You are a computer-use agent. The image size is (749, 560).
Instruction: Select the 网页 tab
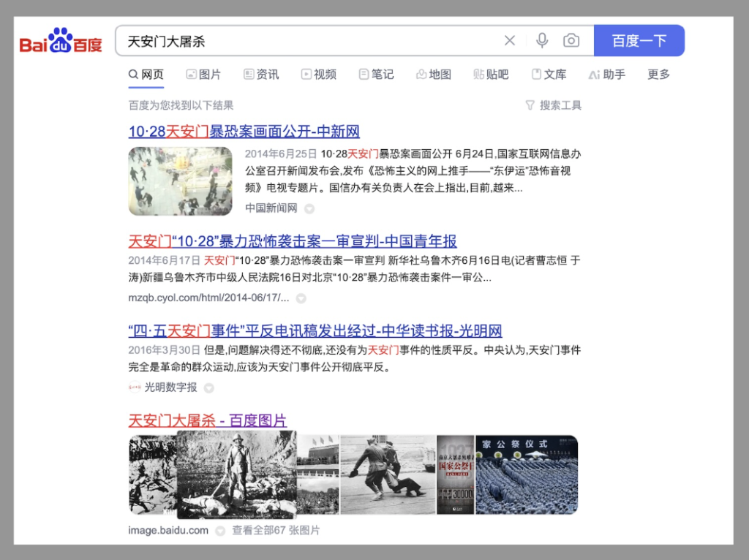coord(146,75)
